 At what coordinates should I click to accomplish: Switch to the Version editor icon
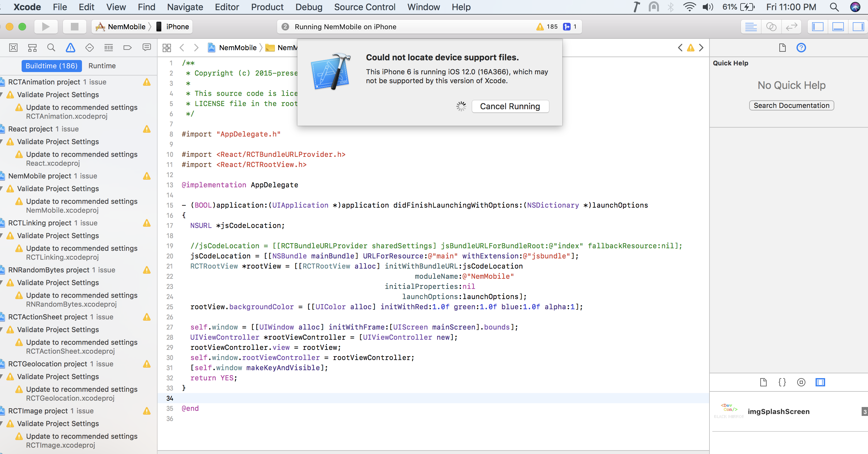791,27
